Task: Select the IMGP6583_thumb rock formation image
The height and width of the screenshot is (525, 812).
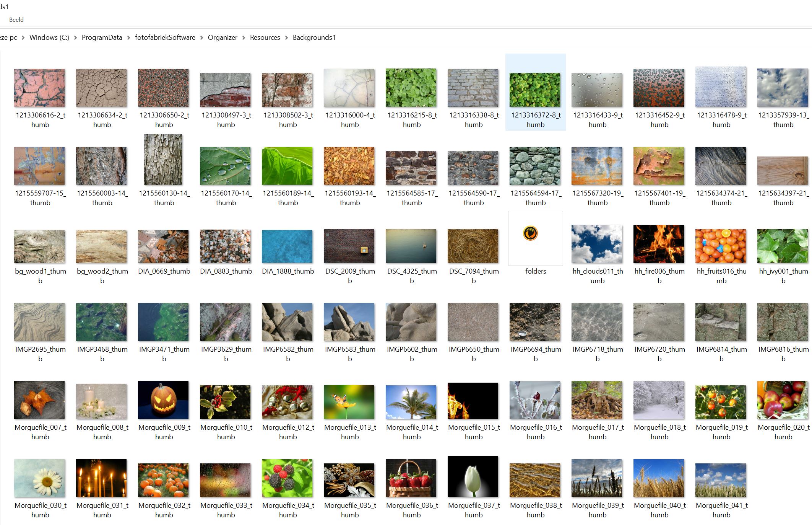Action: point(349,322)
